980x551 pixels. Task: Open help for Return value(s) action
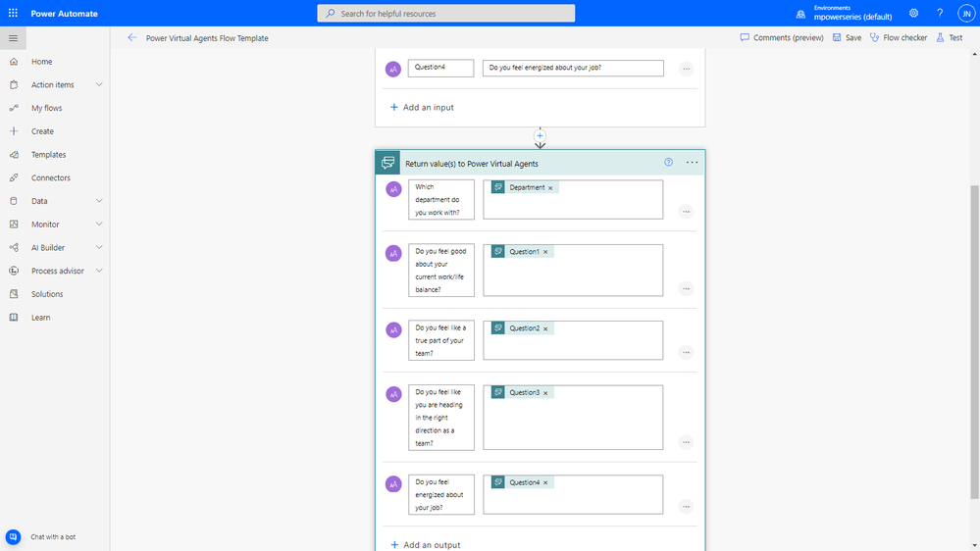(x=668, y=163)
